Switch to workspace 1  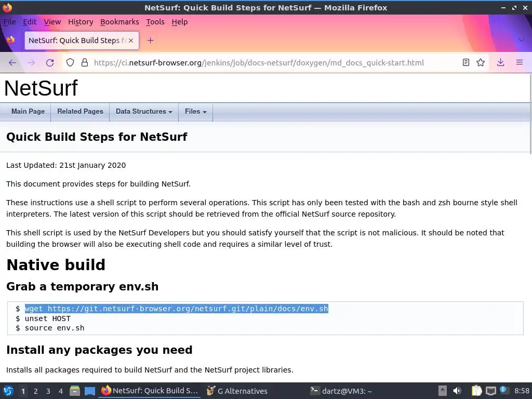[23, 391]
